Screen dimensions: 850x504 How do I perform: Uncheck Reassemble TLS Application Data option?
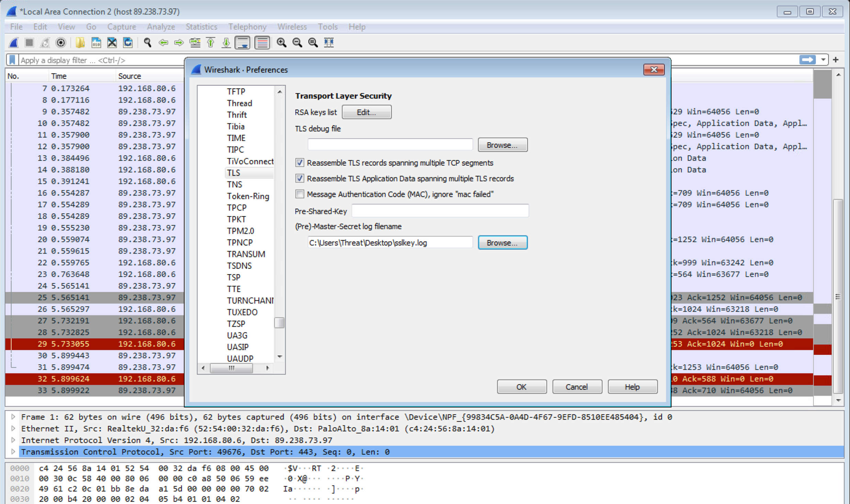[x=299, y=179]
